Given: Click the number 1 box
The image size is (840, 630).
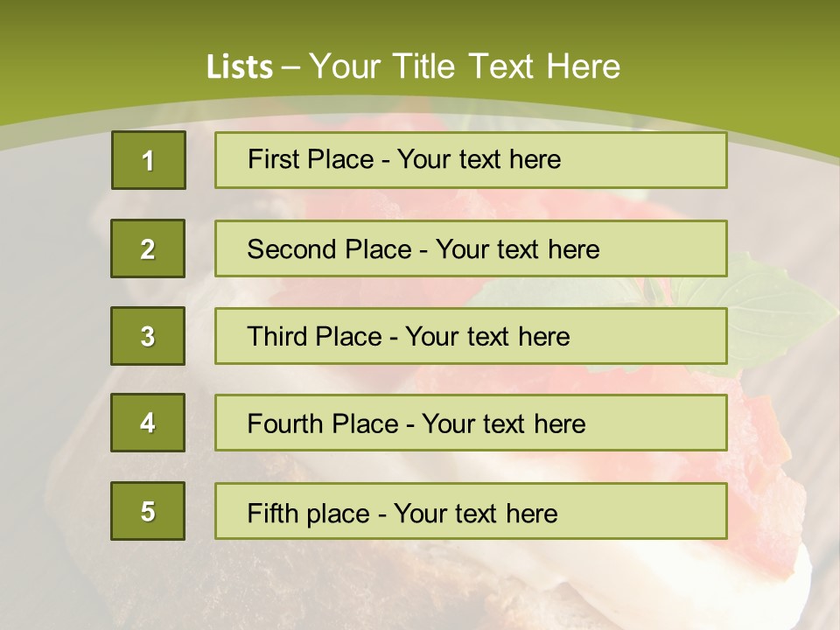Looking at the screenshot, I should coord(148,160).
